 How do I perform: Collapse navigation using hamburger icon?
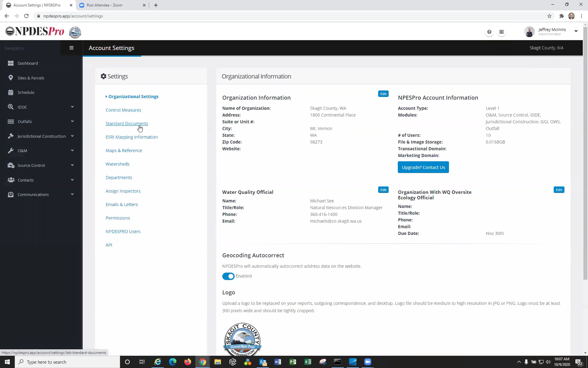[x=71, y=48]
